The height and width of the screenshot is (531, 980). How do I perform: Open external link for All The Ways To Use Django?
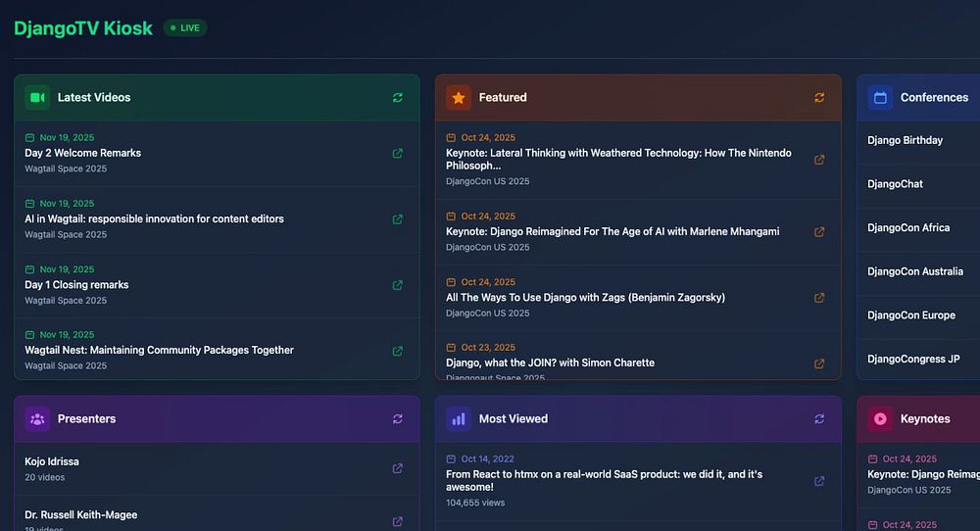coord(819,298)
